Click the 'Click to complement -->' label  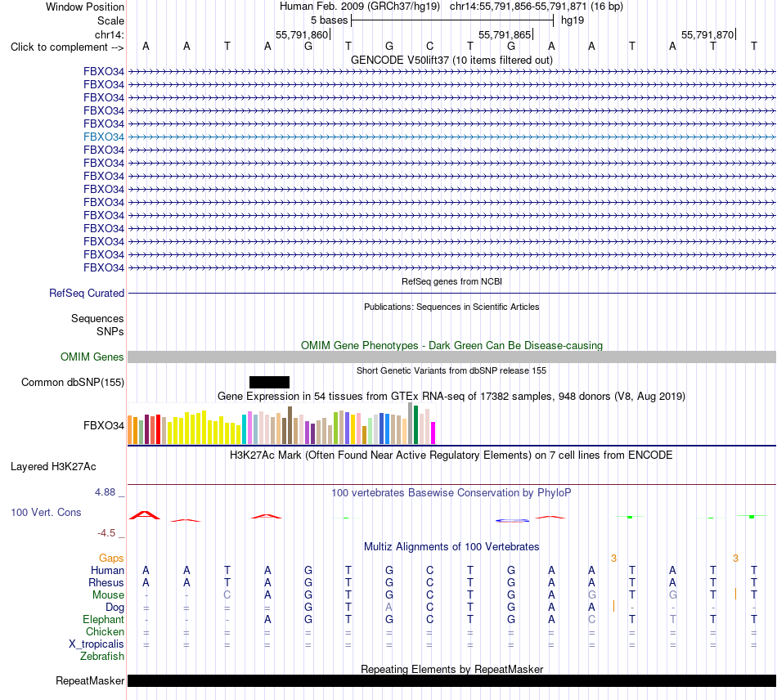click(x=67, y=47)
